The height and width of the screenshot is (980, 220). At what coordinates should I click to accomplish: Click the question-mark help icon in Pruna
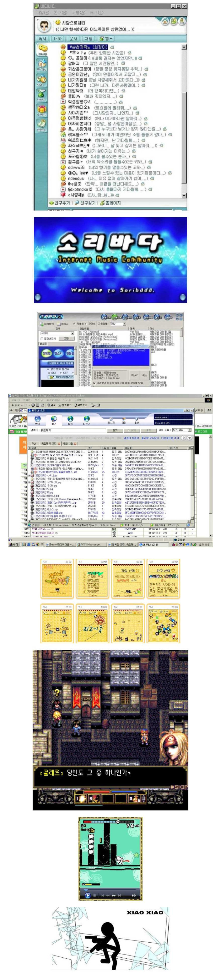point(184,437)
